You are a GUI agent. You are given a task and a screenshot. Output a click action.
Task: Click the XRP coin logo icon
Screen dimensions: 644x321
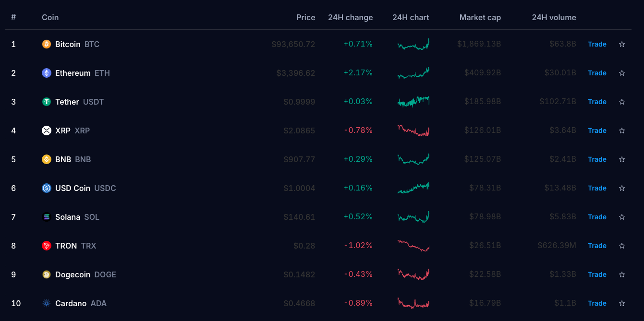47,131
